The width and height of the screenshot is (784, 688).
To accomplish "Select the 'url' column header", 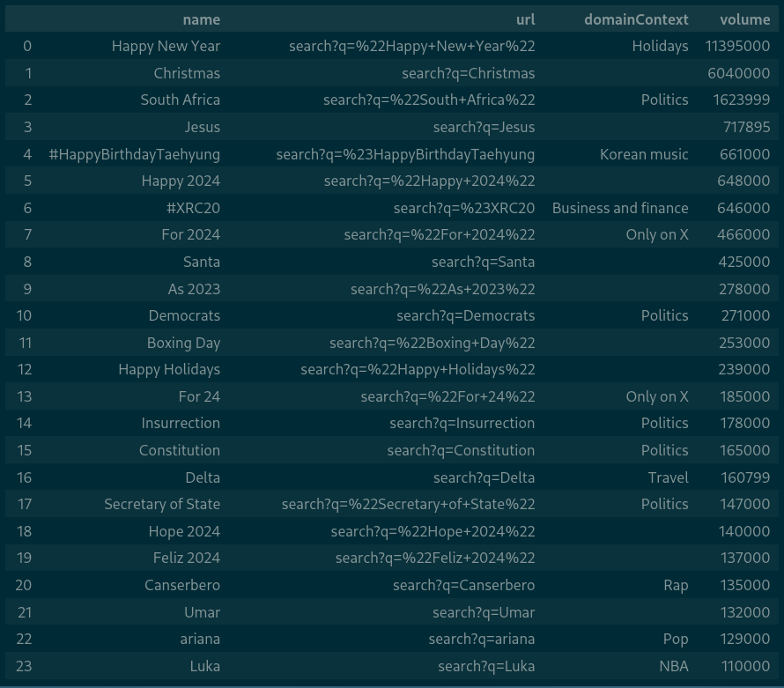I will pyautogui.click(x=525, y=19).
